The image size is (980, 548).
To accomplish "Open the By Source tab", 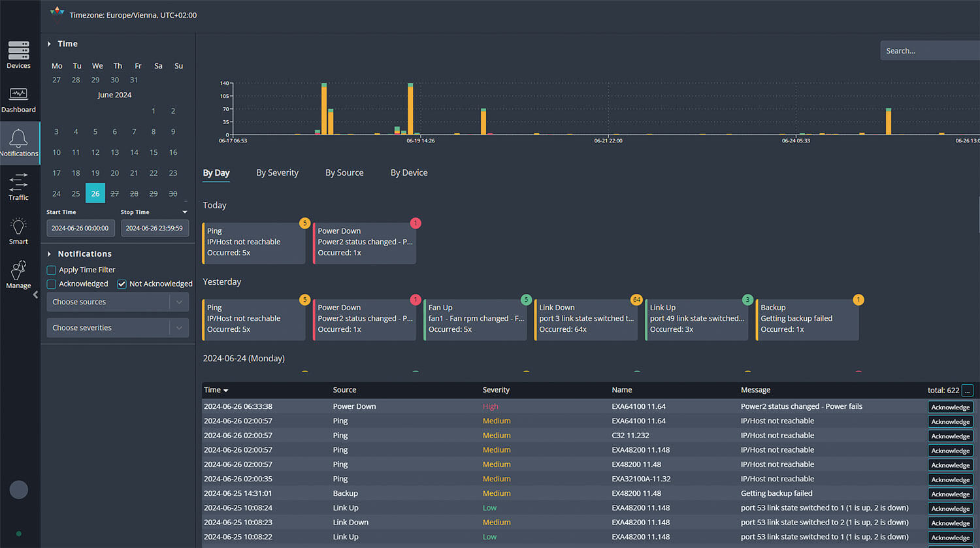I will (344, 172).
